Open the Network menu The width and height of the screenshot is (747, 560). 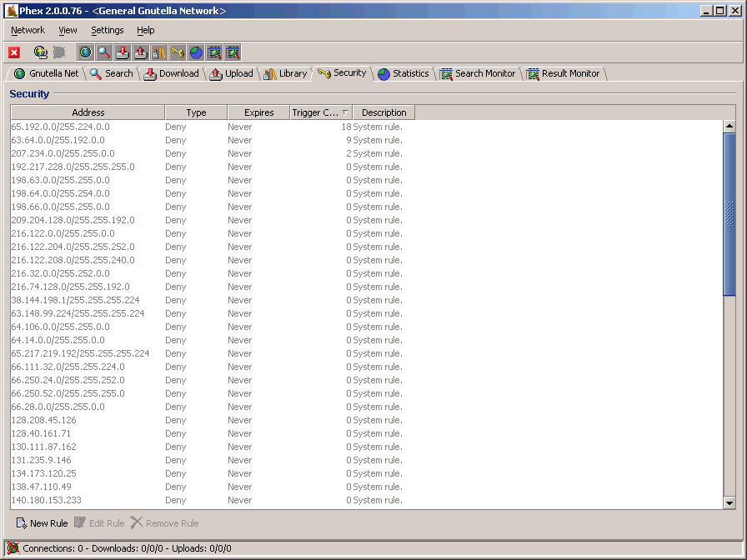pyautogui.click(x=28, y=30)
